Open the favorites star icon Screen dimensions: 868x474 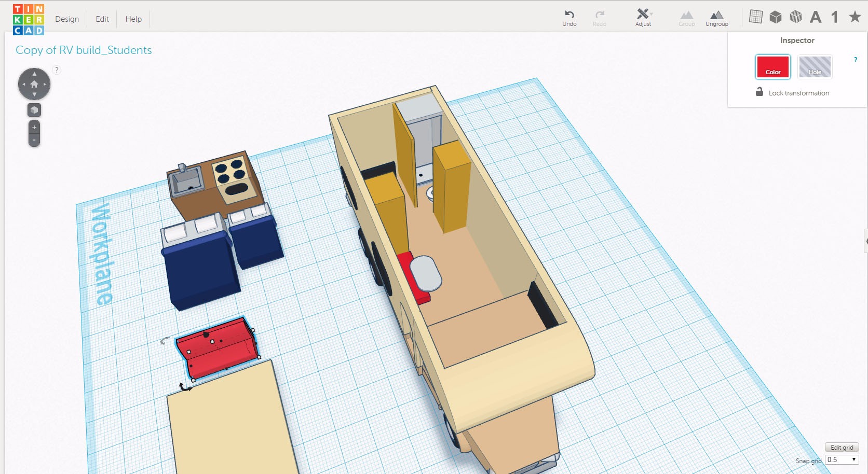[855, 17]
